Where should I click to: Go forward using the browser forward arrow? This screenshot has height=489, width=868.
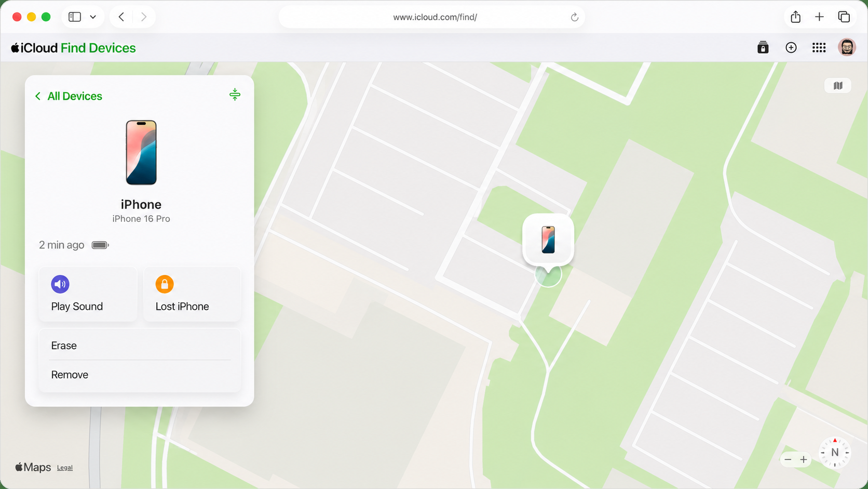[x=144, y=17]
